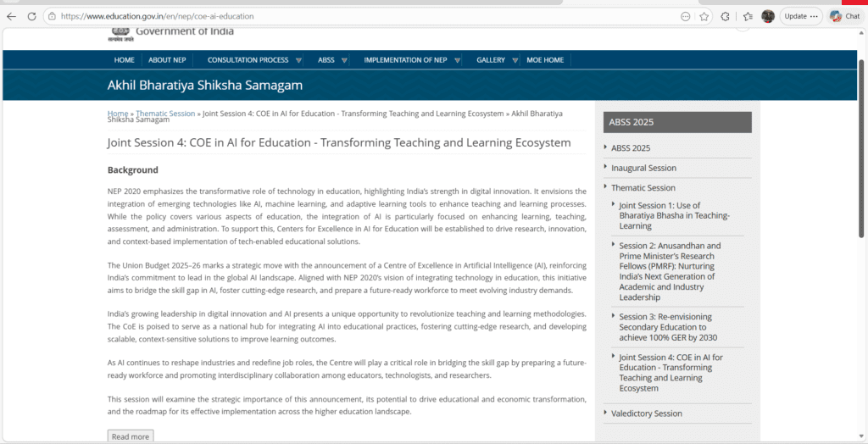Open the GALLERY menu
868x444 pixels.
click(491, 60)
